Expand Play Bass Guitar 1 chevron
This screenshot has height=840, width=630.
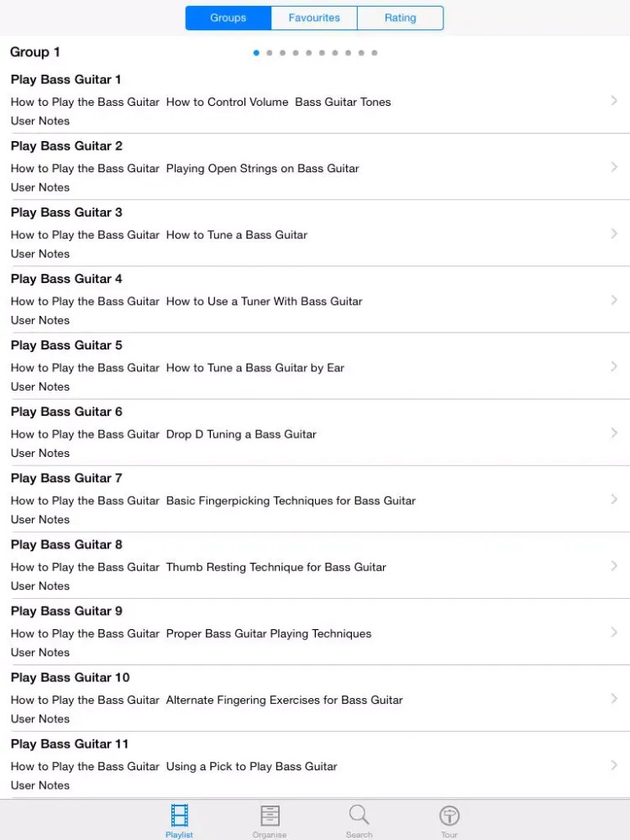click(x=614, y=101)
